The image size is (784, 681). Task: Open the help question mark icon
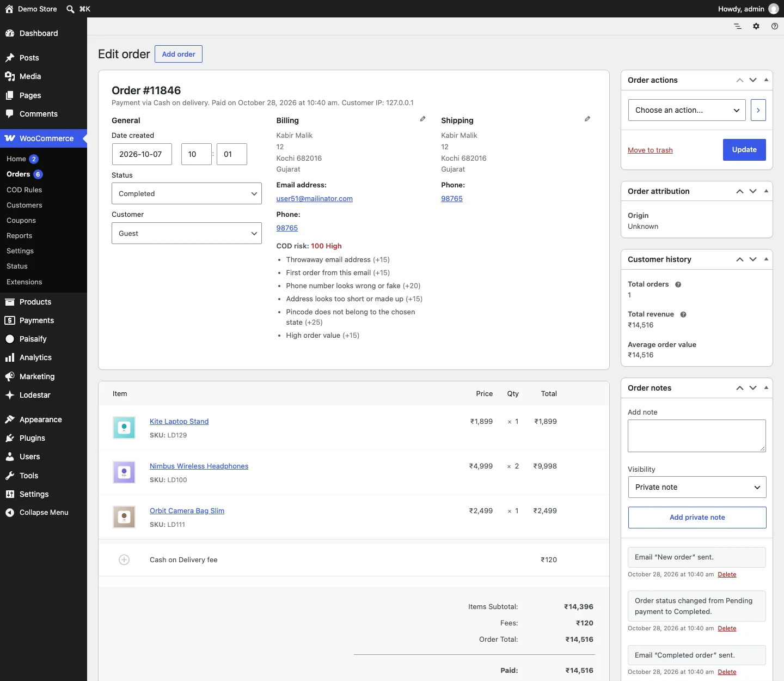[775, 26]
